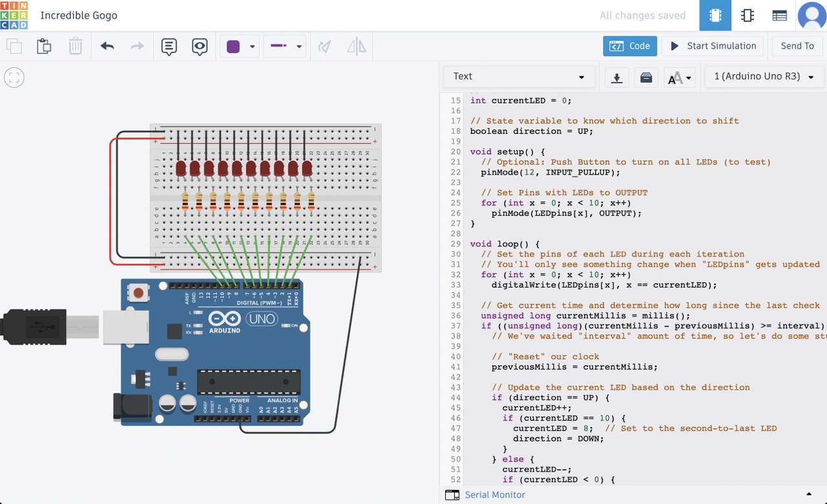Open the notes tool (speech bubble)
Viewport: 827px width, 504px height.
(169, 47)
